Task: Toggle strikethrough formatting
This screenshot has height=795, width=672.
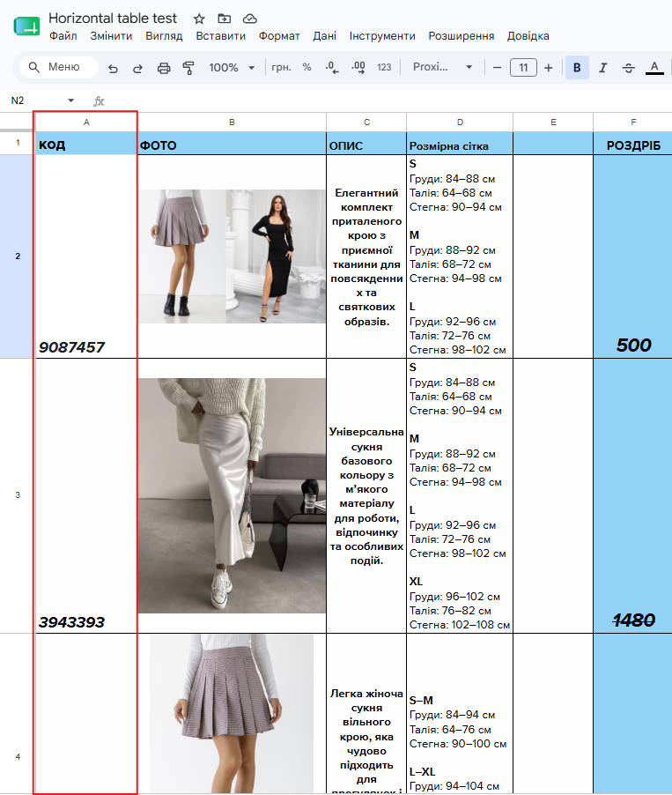Action: point(629,68)
